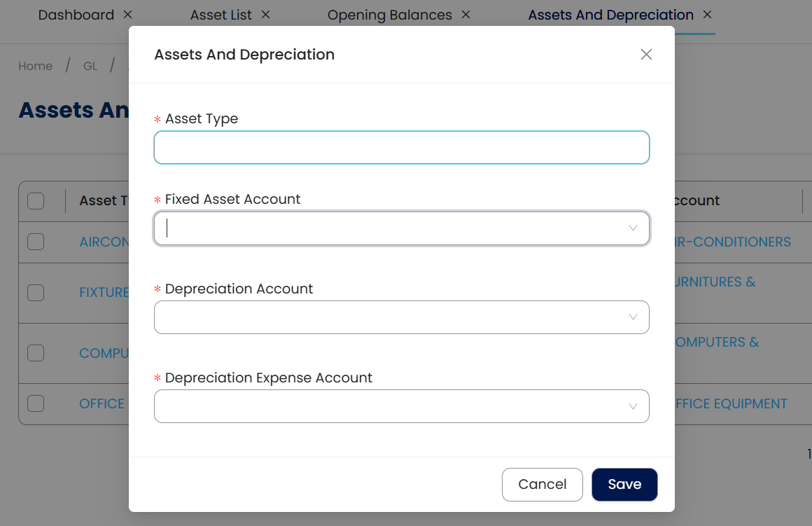Switch to the Opening Balances tab
This screenshot has width=812, height=526.
[389, 15]
